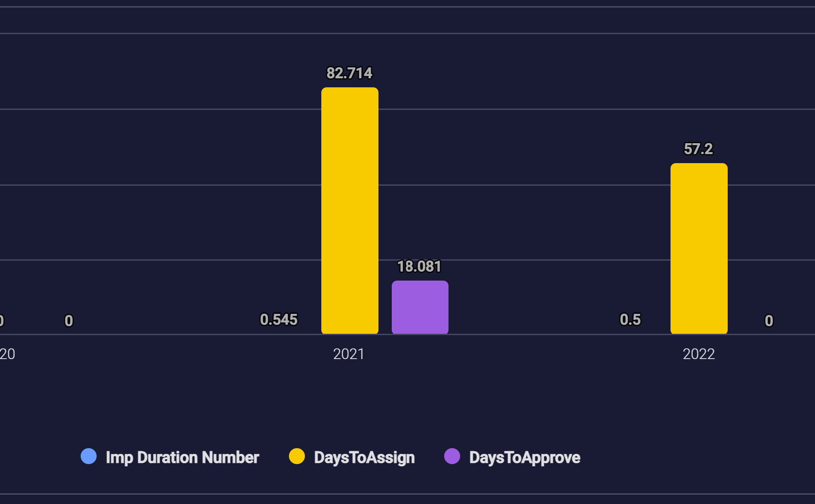Click the 18.081 data label
Image resolution: width=815 pixels, height=504 pixels.
419,266
